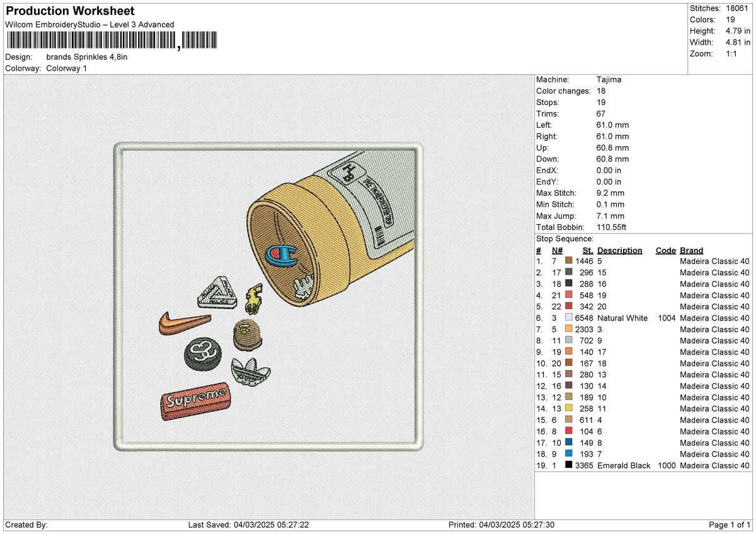Click the Description column header
Viewport: 756px width, 534px height.
click(x=620, y=251)
